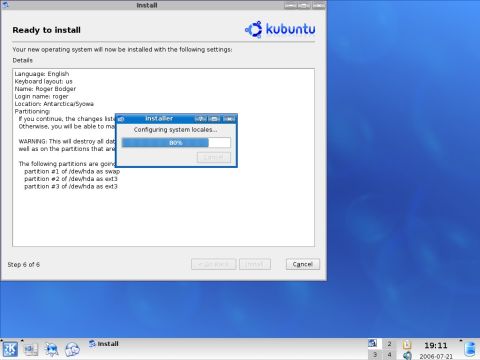
Task: Click the "Name: Roger Bodger" line
Action: click(x=45, y=89)
